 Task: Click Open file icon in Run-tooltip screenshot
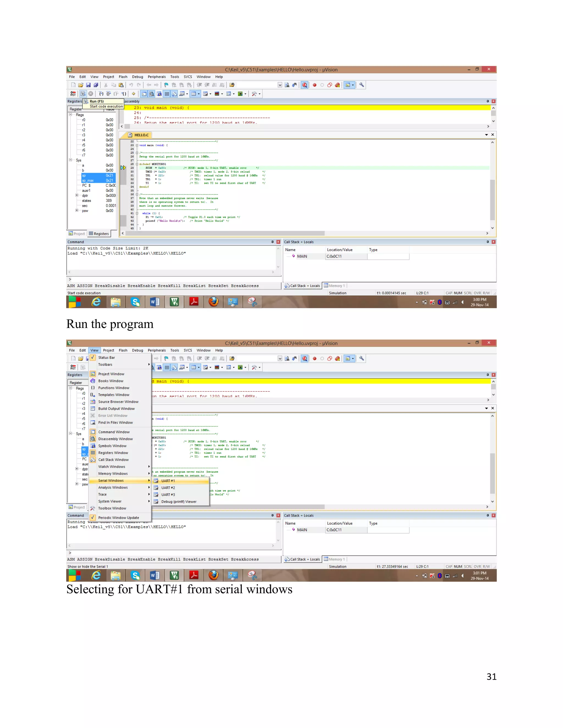click(81, 85)
